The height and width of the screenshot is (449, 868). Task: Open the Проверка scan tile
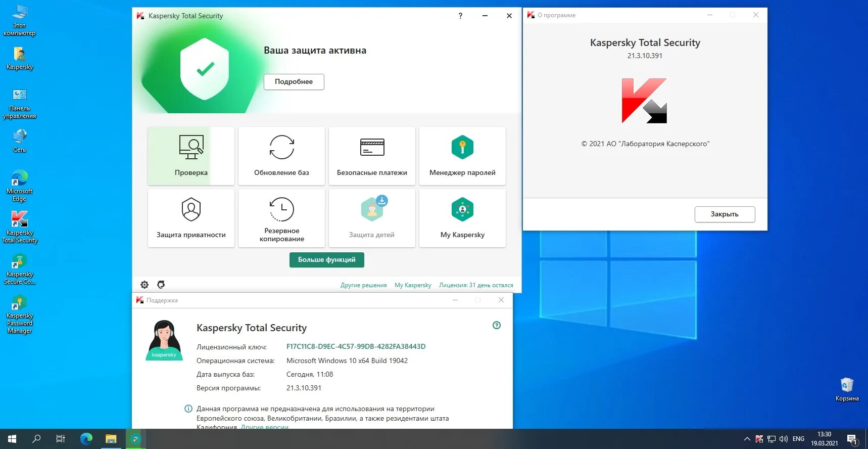[x=191, y=156]
